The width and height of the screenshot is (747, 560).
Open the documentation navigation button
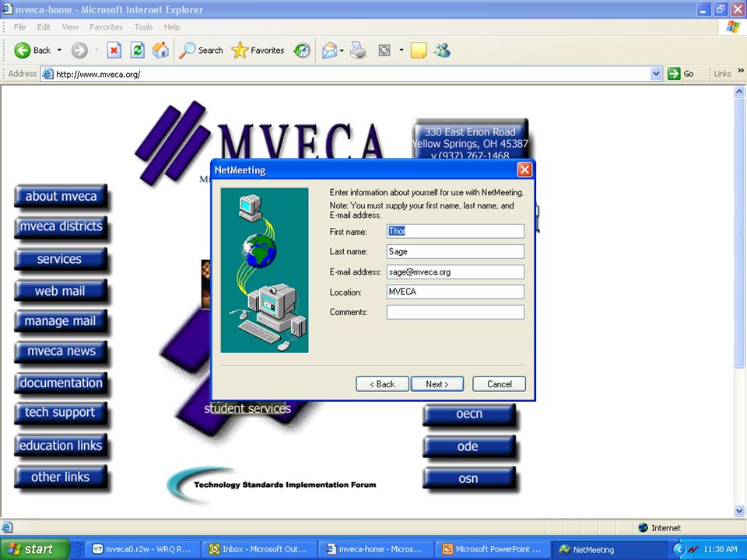[61, 383]
